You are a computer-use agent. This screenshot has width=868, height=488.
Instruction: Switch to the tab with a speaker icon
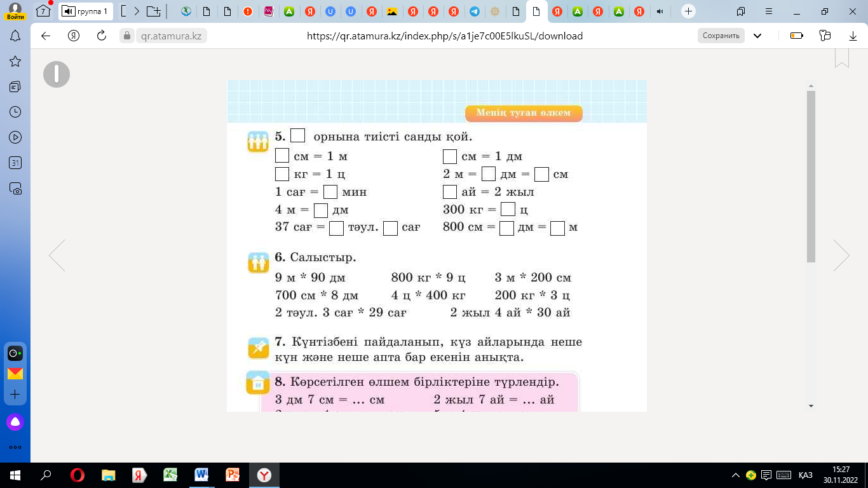click(x=661, y=11)
